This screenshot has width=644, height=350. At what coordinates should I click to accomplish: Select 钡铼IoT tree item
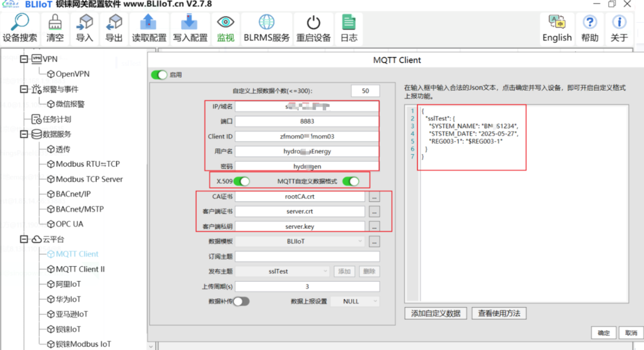[64, 329]
